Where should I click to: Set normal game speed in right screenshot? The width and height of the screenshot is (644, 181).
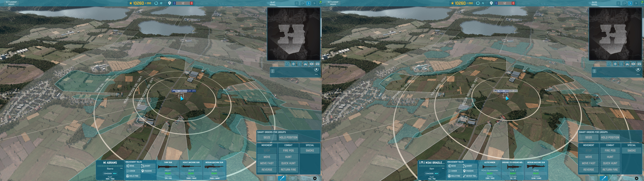click(x=630, y=3)
